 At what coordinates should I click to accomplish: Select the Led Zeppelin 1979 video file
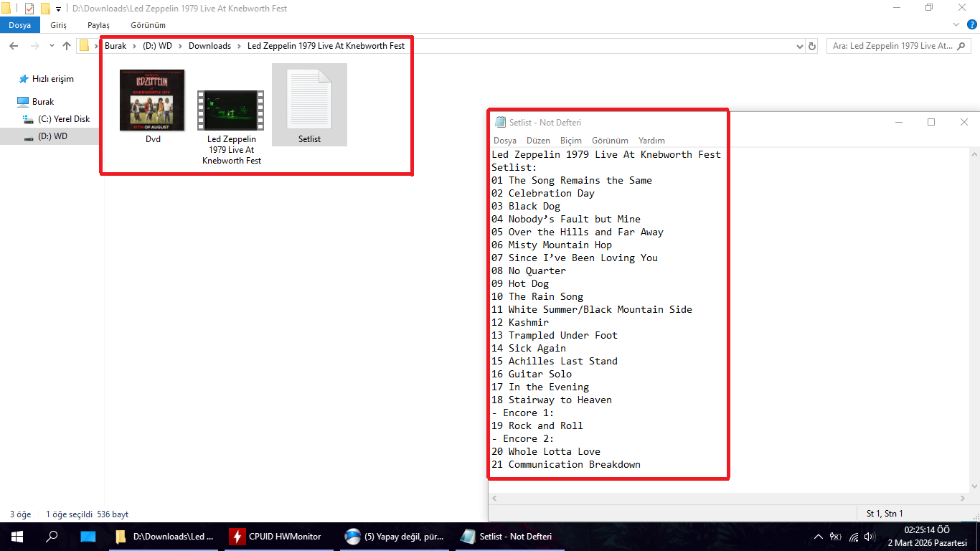231,110
